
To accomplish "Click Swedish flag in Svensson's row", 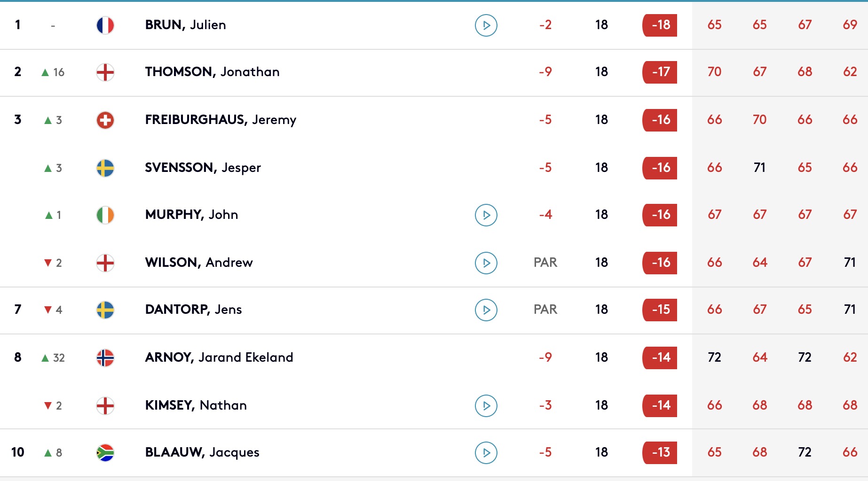I will click(x=105, y=168).
